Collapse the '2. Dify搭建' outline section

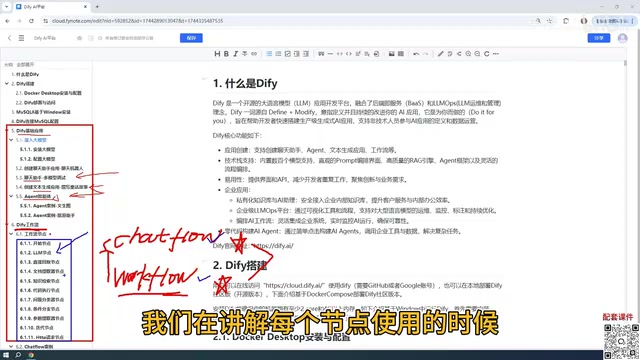tap(7, 84)
